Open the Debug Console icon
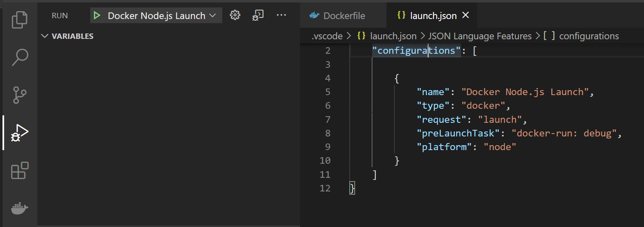 [258, 15]
